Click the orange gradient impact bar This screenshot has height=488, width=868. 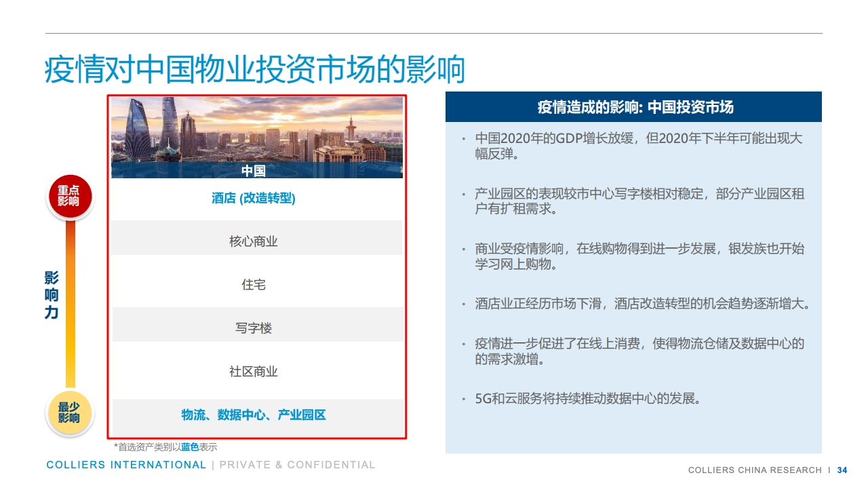(x=70, y=305)
